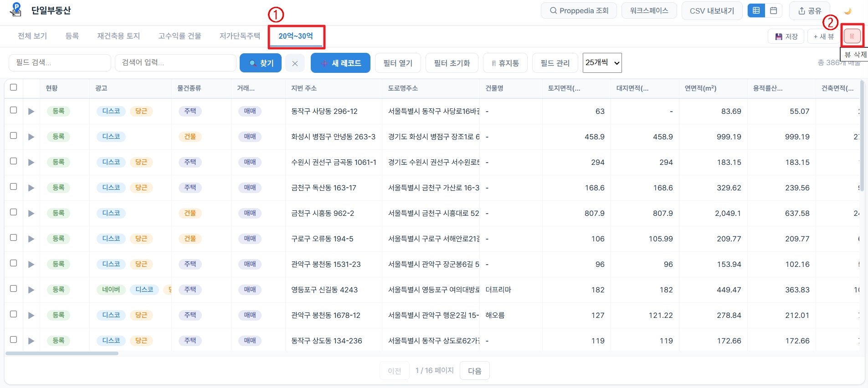Select the 사당동 296-12 row checkbox

[x=14, y=110]
